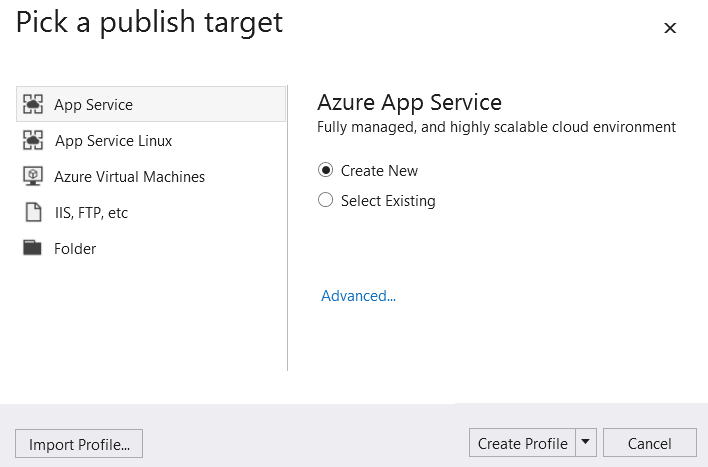Click the Azure Virtual Machines monitor icon
Image resolution: width=708 pixels, height=467 pixels.
click(33, 177)
